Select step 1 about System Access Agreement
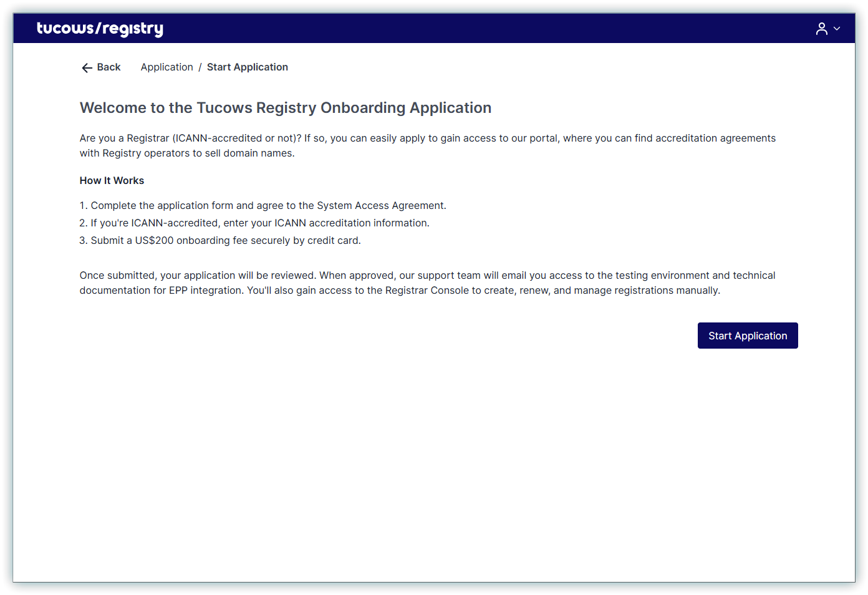Screen dimensions: 868x595 pyautogui.click(x=263, y=206)
